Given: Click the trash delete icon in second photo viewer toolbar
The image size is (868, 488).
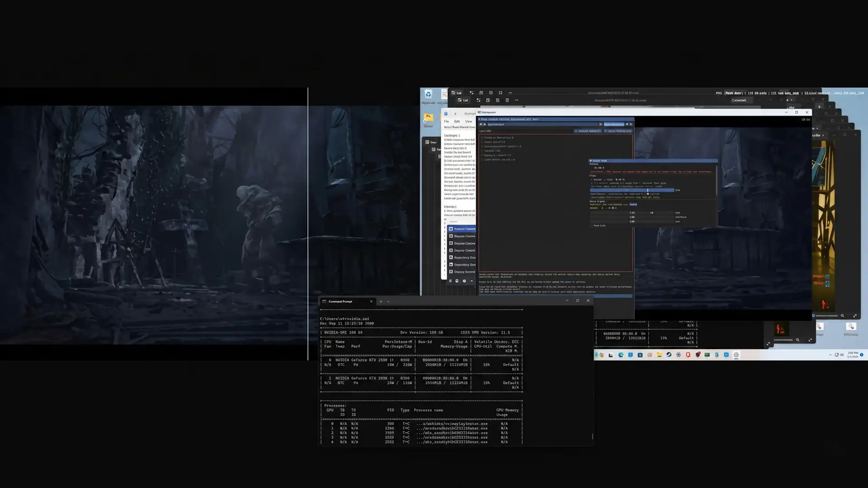Looking at the screenshot, I should click(507, 100).
